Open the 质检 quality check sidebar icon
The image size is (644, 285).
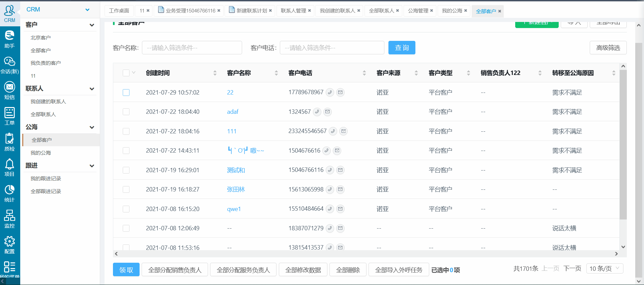(9, 142)
